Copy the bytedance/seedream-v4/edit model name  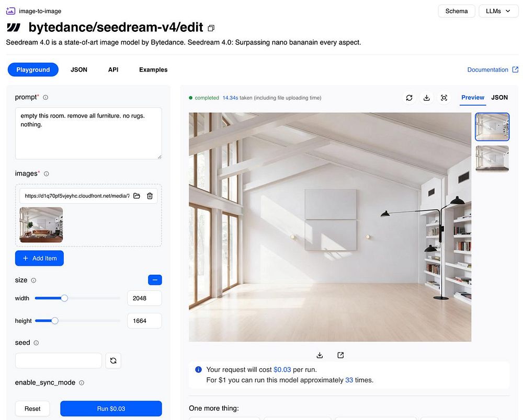coord(211,28)
